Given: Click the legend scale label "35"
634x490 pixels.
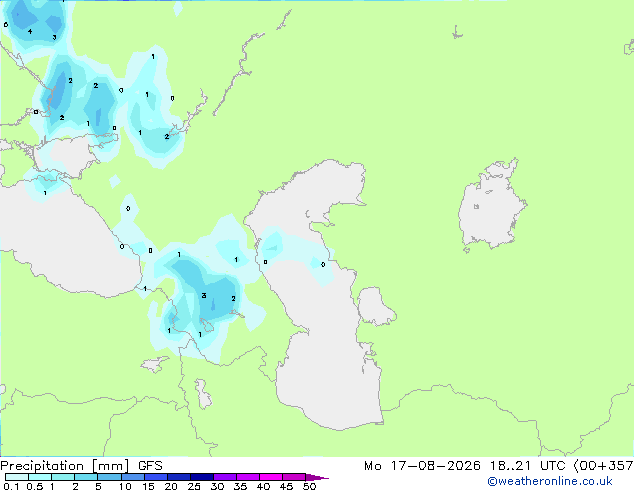Looking at the screenshot, I should pyautogui.click(x=240, y=486).
